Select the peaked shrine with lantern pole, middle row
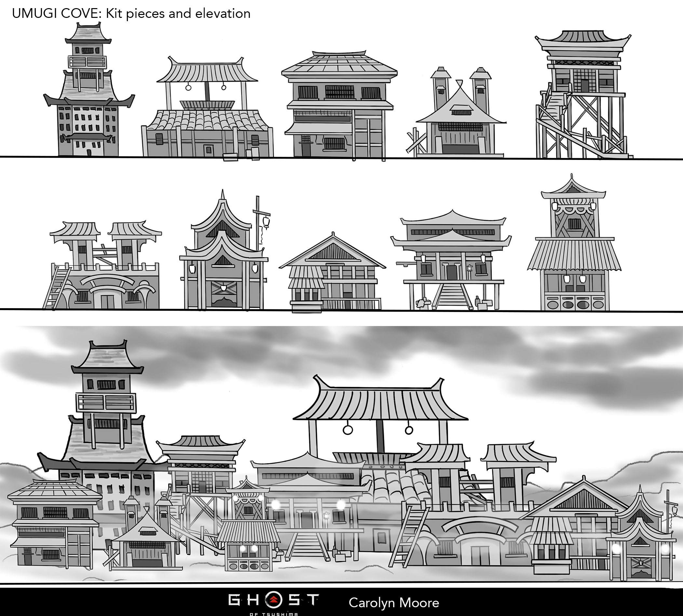Viewport: 683px width, 616px height. (225, 250)
